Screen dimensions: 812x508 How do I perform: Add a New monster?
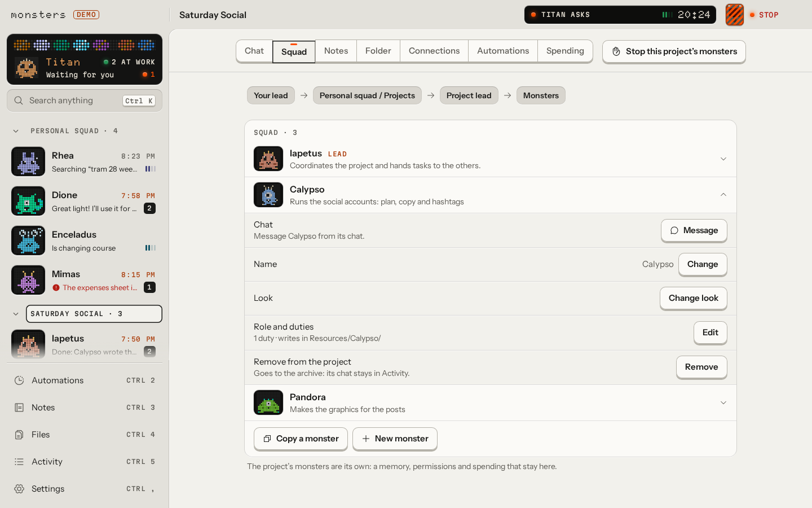pos(395,439)
